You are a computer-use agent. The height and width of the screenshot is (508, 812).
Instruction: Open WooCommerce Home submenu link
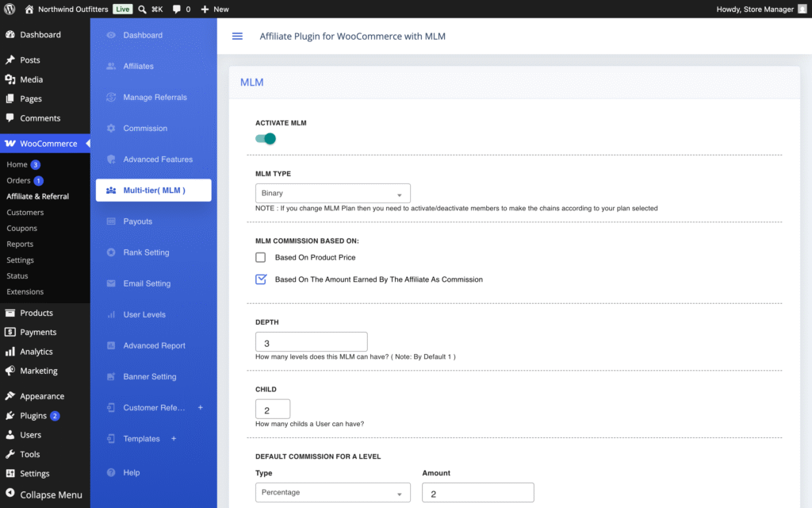(17, 164)
